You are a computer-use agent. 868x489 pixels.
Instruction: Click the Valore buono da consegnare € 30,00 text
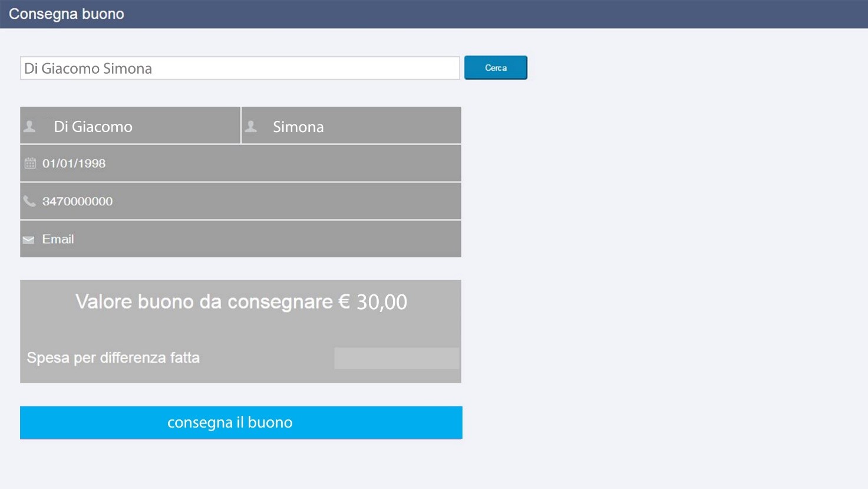click(241, 302)
